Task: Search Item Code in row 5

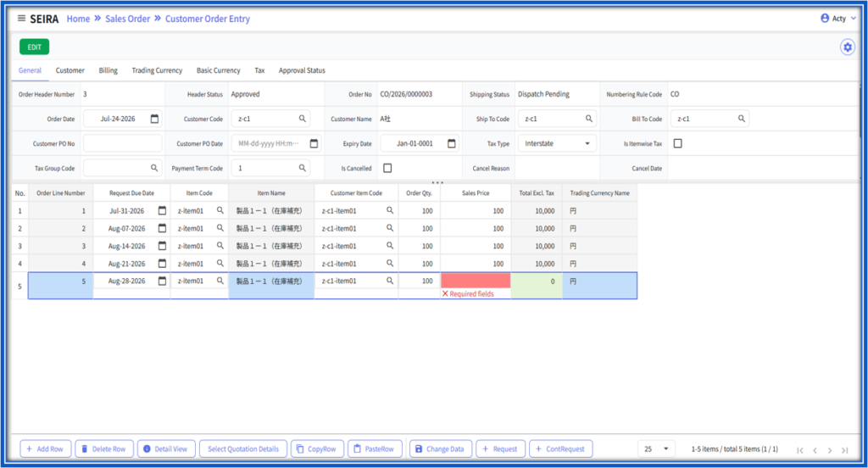Action: 220,281
